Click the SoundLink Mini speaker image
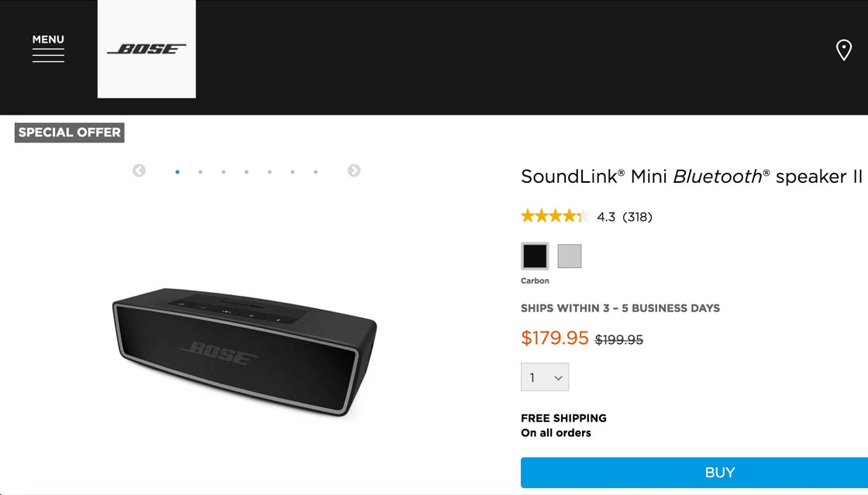 pyautogui.click(x=244, y=350)
